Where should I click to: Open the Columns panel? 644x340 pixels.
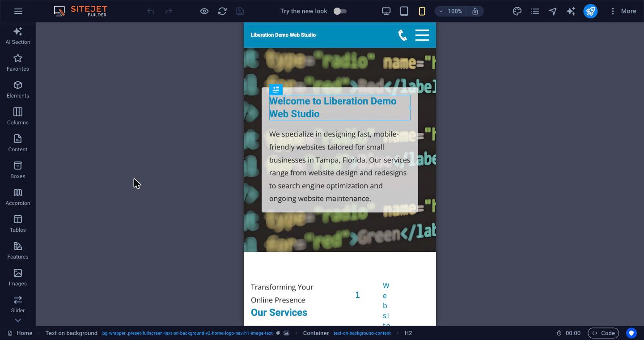pyautogui.click(x=18, y=116)
